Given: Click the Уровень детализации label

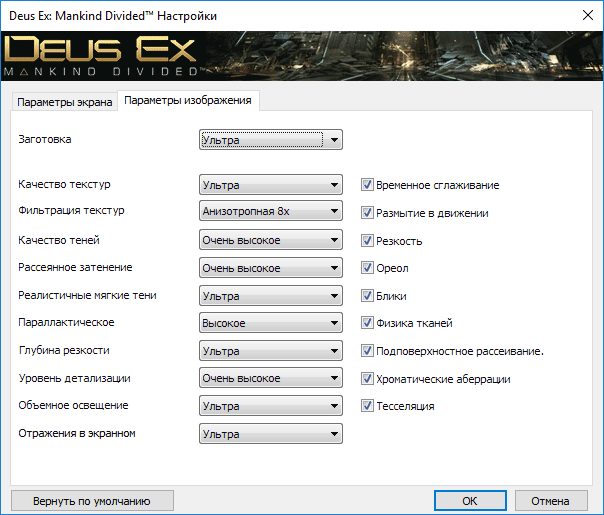Looking at the screenshot, I should [x=74, y=378].
